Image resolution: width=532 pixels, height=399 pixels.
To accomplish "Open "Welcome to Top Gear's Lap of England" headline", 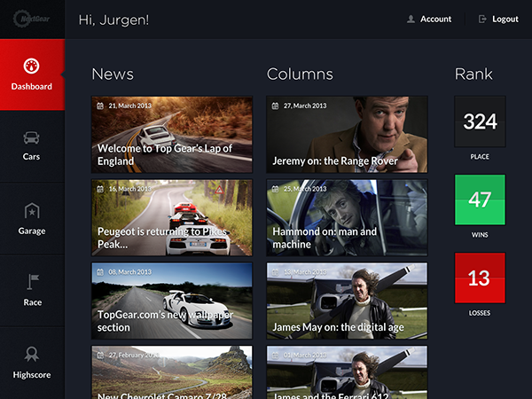I will pyautogui.click(x=165, y=154).
